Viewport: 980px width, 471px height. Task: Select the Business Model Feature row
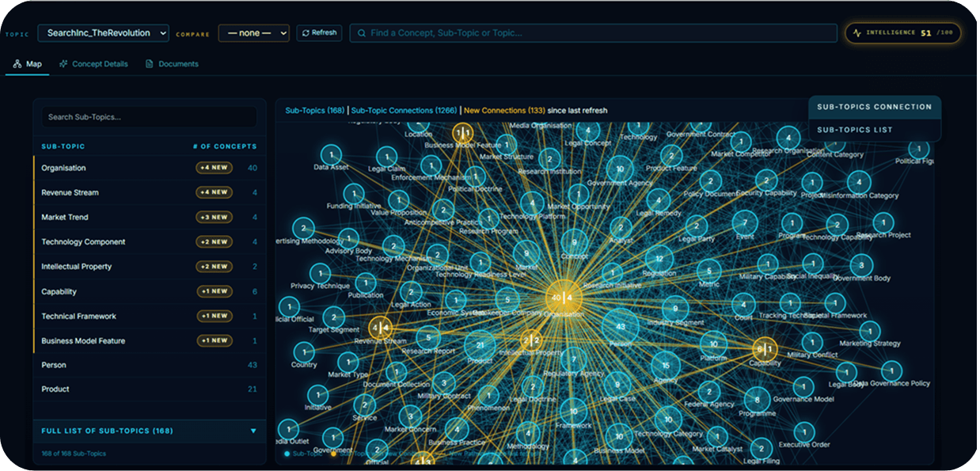pos(150,340)
